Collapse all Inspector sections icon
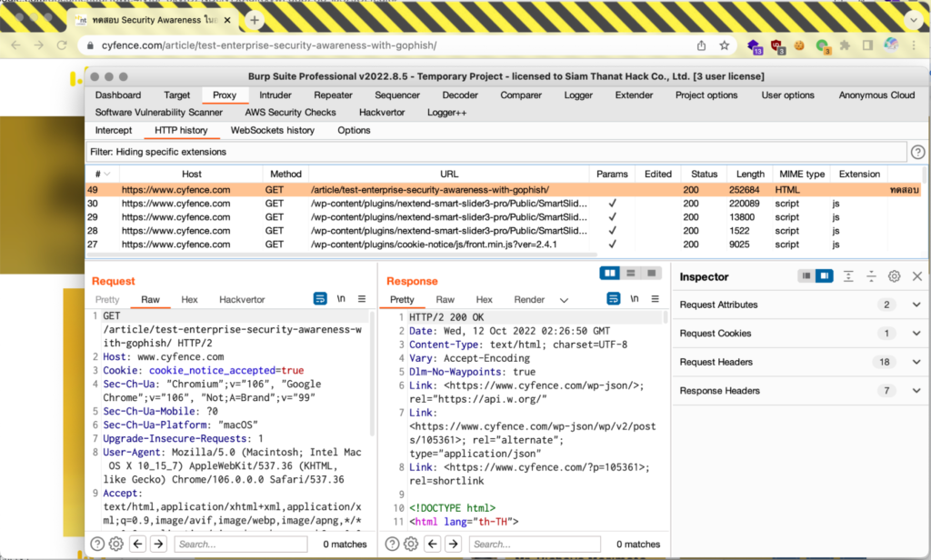 pos(871,276)
